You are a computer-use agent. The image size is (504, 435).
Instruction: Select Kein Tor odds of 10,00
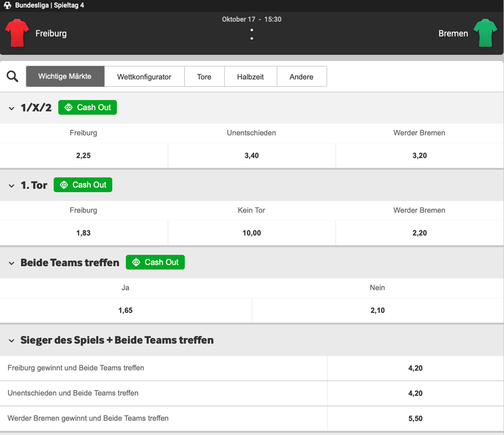click(x=251, y=233)
